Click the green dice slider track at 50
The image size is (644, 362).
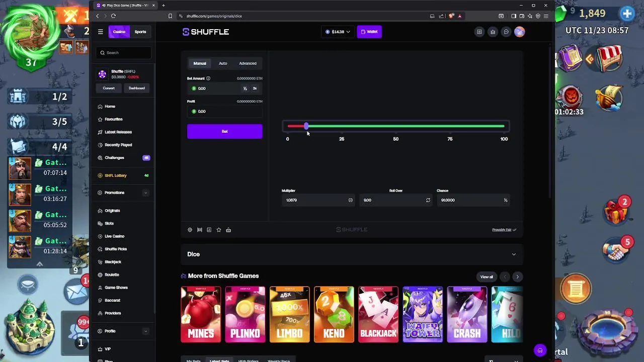tap(396, 126)
